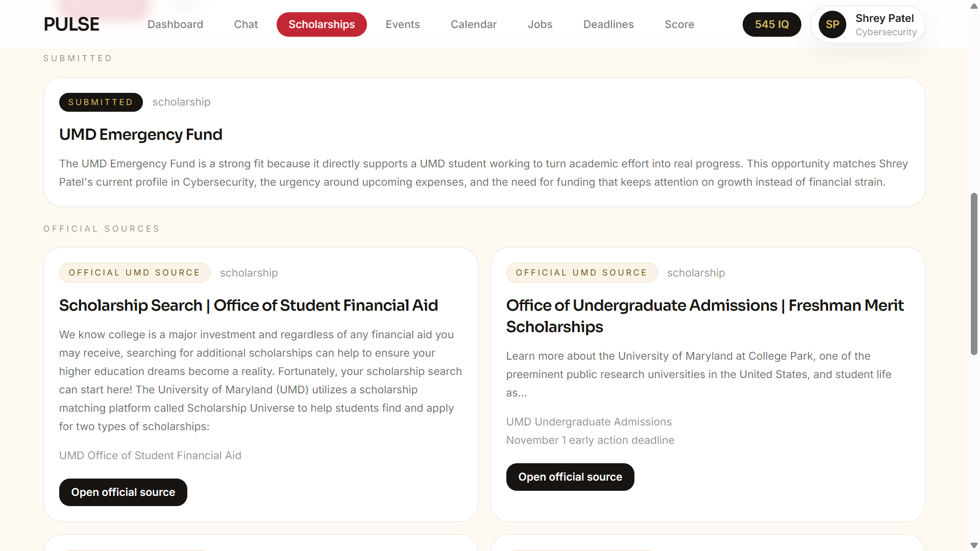Click the PULSE logo
The image size is (980, 551).
click(71, 24)
